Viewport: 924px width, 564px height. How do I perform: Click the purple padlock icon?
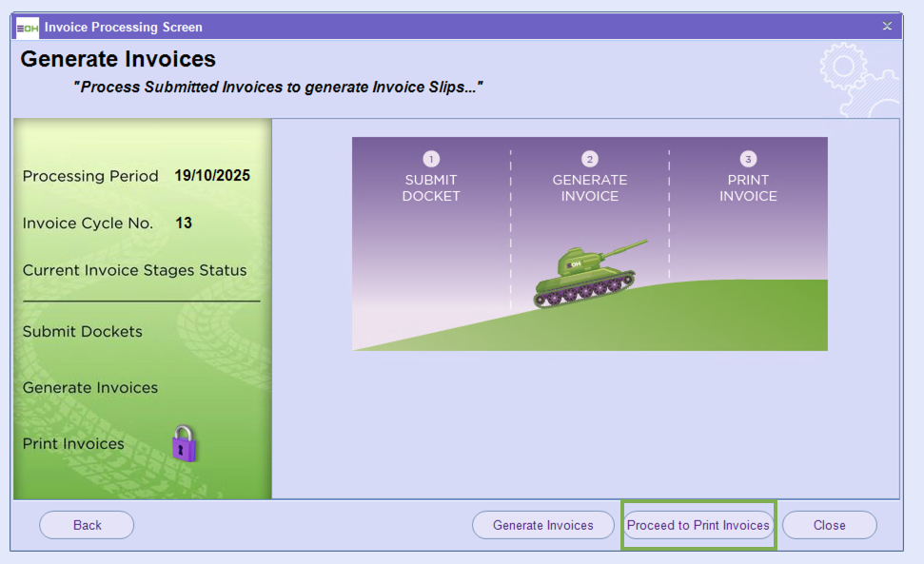click(184, 444)
